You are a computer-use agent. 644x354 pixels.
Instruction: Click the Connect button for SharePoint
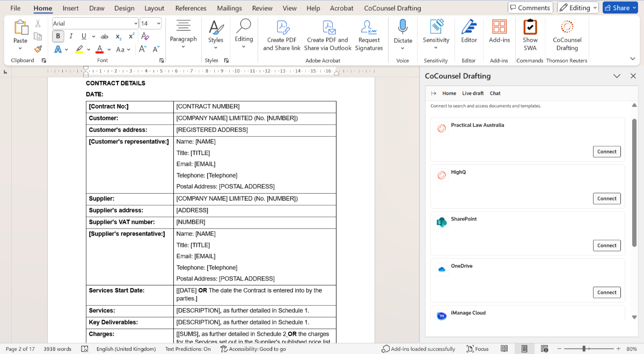click(606, 246)
